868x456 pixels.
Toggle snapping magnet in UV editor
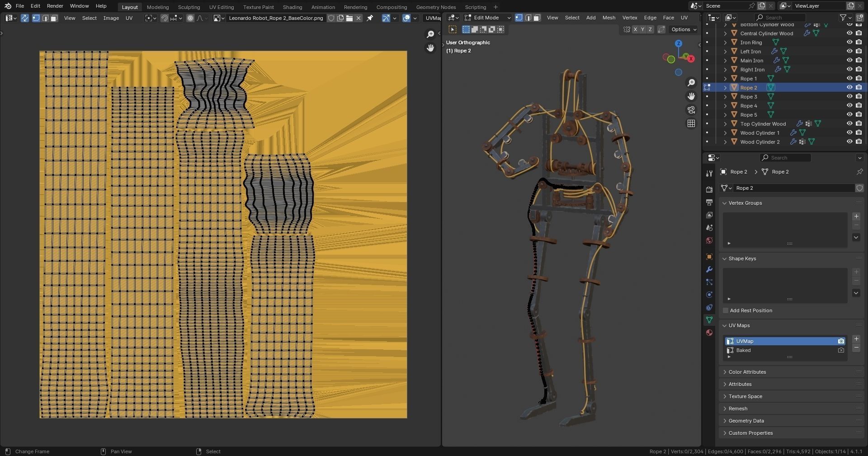[165, 18]
